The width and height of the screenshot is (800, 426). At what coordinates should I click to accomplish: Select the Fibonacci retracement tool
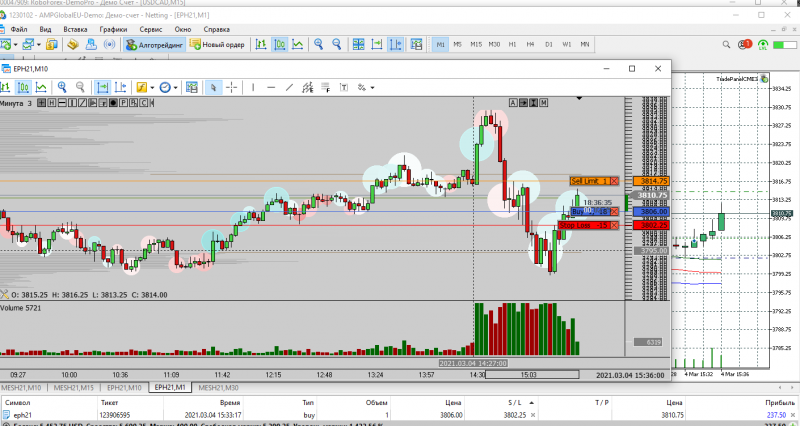tap(326, 88)
